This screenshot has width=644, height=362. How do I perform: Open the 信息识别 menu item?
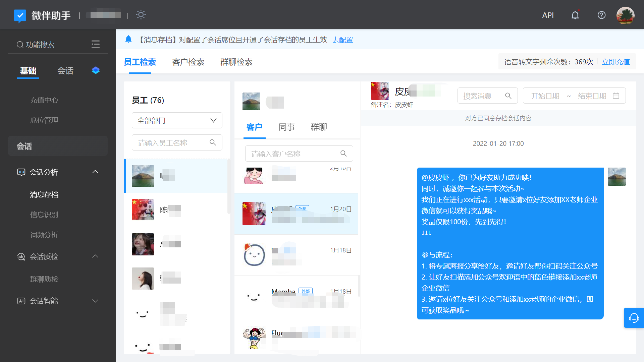[x=44, y=215]
